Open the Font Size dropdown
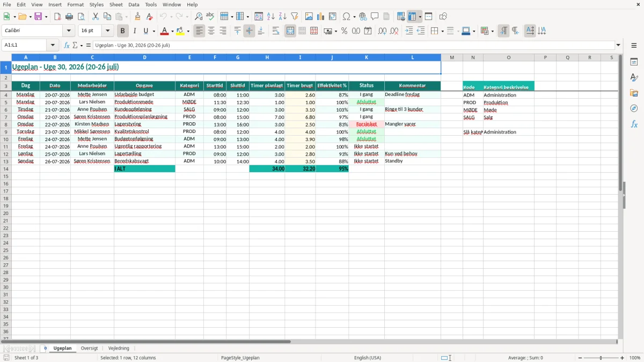 107,31
